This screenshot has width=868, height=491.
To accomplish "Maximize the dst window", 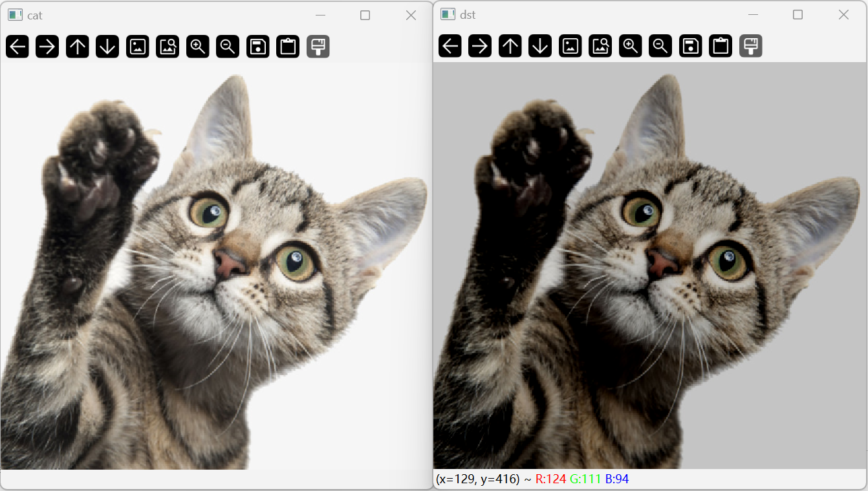I will click(x=798, y=14).
